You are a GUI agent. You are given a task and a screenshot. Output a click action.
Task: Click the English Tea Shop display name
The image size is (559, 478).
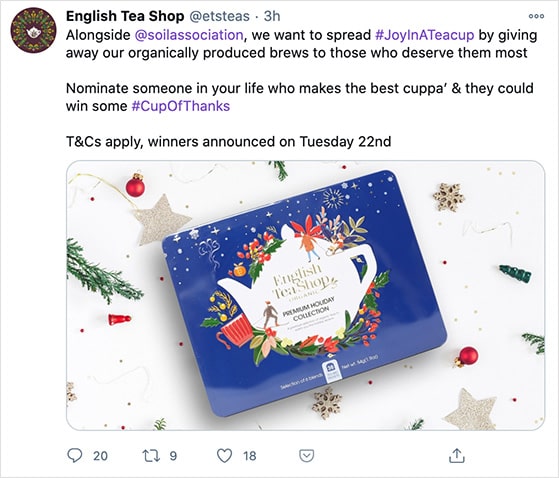[x=125, y=16]
